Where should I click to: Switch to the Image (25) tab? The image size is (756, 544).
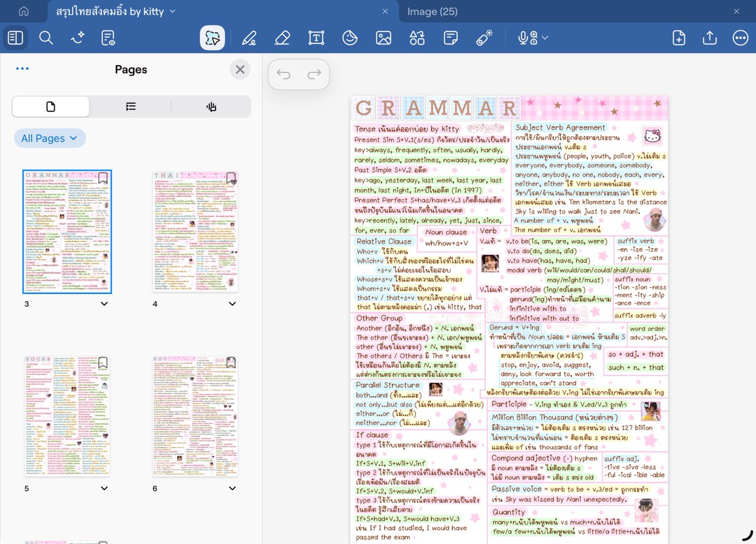pyautogui.click(x=432, y=11)
